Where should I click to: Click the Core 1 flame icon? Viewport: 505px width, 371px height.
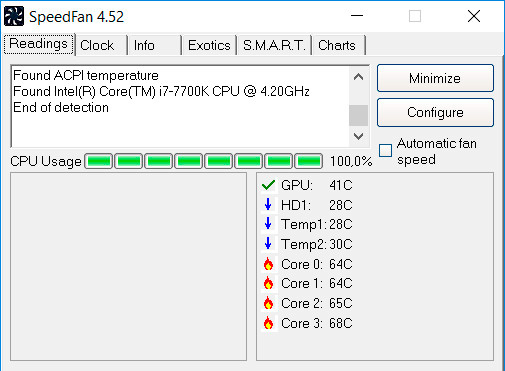coord(268,283)
